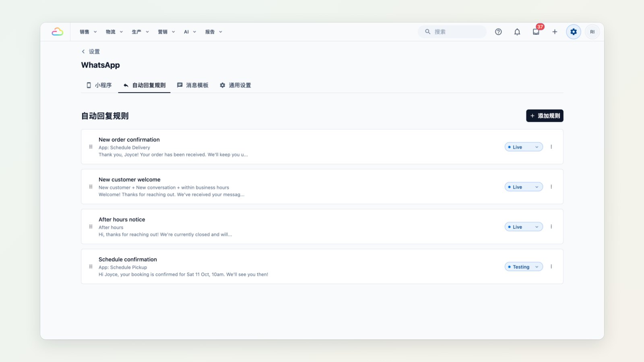Click the 添加规则 button

(545, 116)
